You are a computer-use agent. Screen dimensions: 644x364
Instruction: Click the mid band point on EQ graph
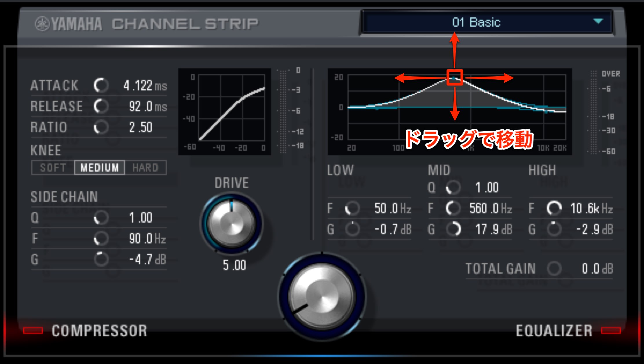(455, 77)
